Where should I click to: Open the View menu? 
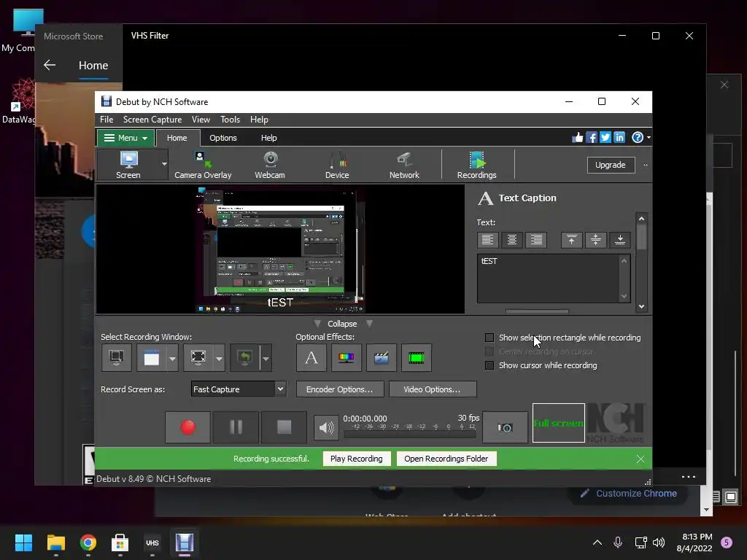pyautogui.click(x=201, y=120)
